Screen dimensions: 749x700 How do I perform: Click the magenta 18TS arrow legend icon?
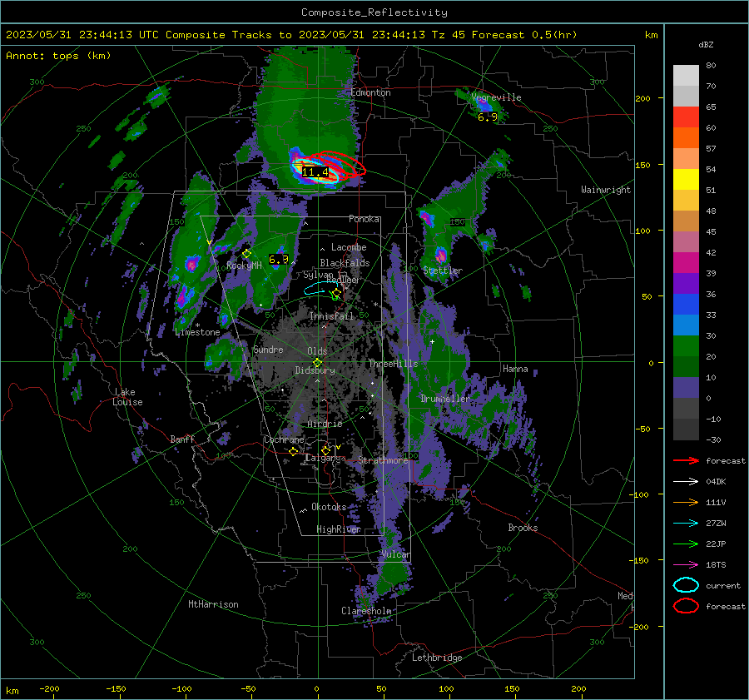pyautogui.click(x=686, y=565)
